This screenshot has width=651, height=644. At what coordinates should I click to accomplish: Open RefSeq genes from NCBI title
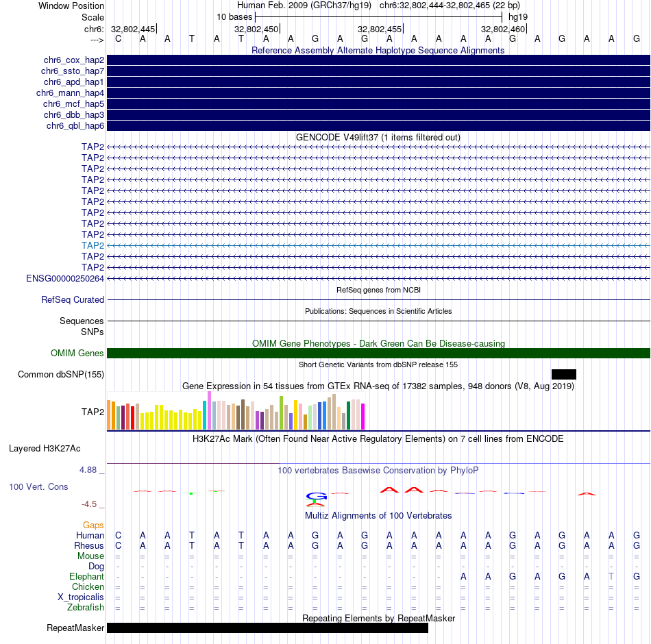click(x=378, y=290)
